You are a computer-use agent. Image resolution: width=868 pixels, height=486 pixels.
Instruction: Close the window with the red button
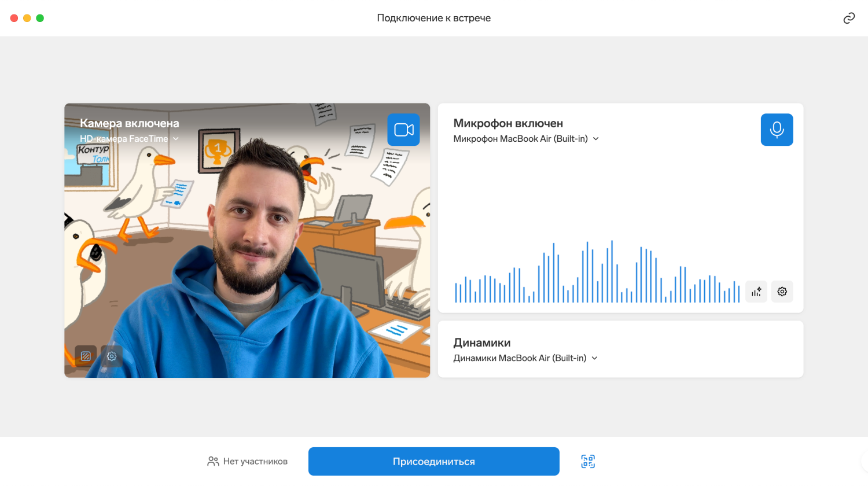tap(14, 18)
